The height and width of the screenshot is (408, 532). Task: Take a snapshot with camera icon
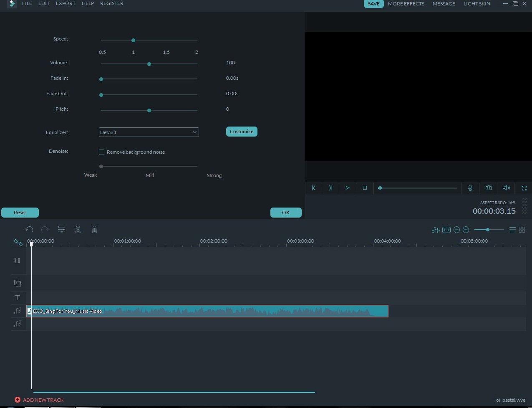click(x=489, y=188)
